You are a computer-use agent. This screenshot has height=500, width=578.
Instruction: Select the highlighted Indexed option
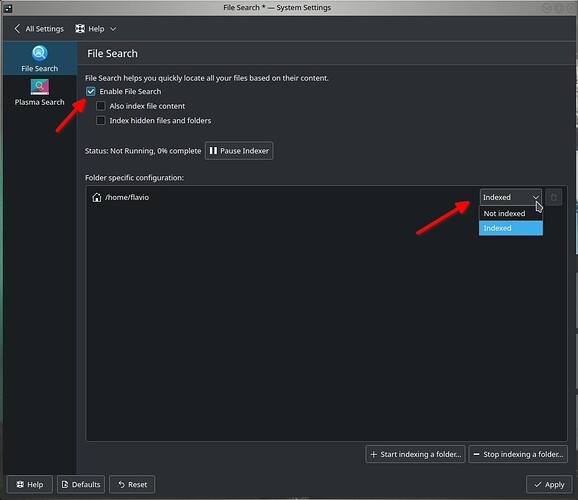(x=511, y=228)
